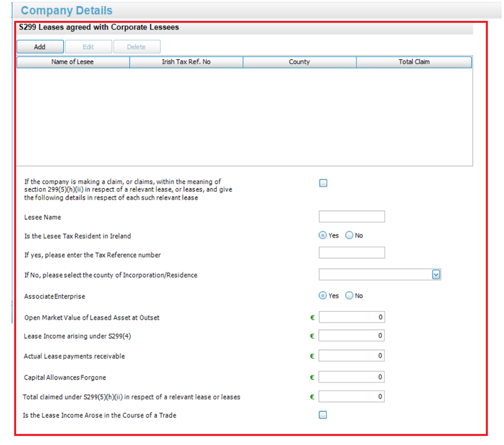
Task: Click the empty lessee table list area
Action: pyautogui.click(x=244, y=117)
